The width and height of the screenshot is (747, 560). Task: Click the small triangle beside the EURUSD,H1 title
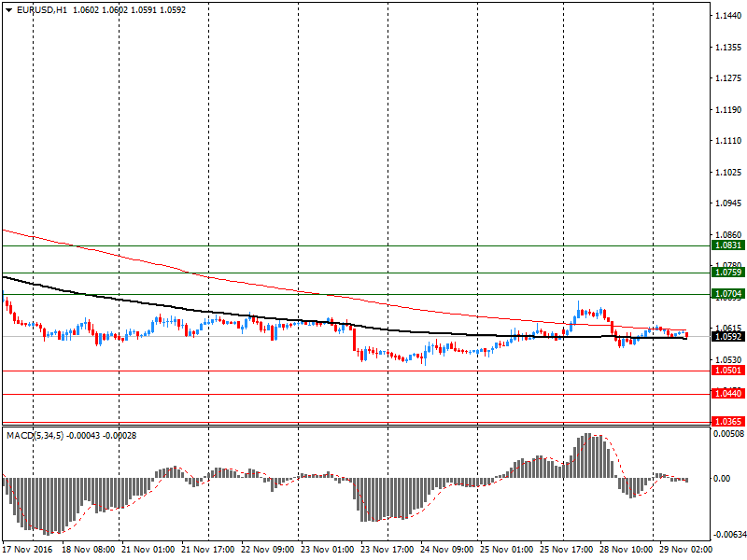(7, 10)
